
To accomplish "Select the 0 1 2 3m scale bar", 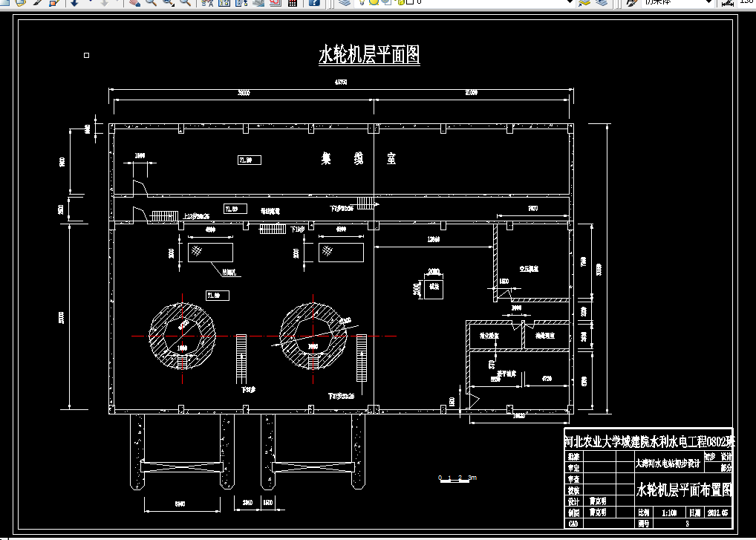I will pyautogui.click(x=457, y=478).
